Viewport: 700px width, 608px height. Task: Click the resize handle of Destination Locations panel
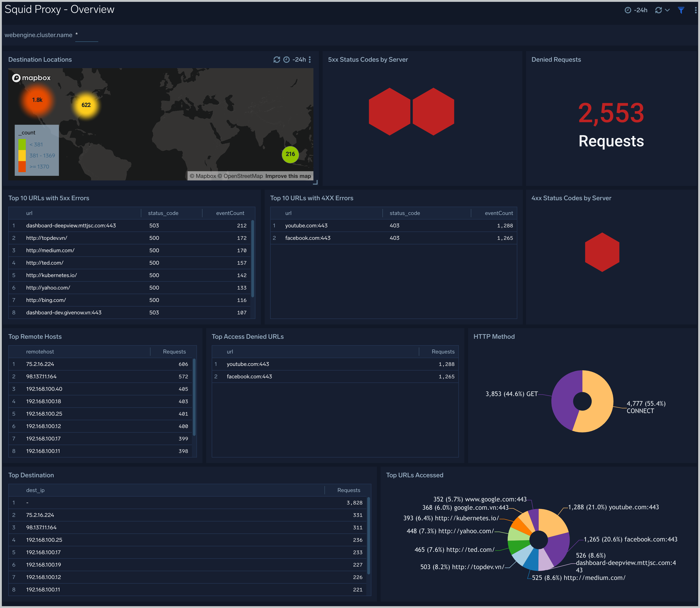click(315, 182)
